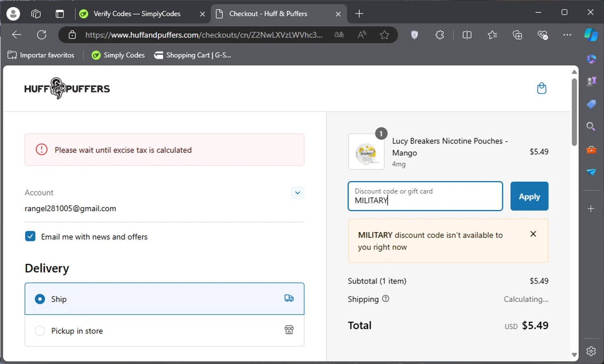Click the discount code input field
This screenshot has width=604, height=364.
pos(425,196)
